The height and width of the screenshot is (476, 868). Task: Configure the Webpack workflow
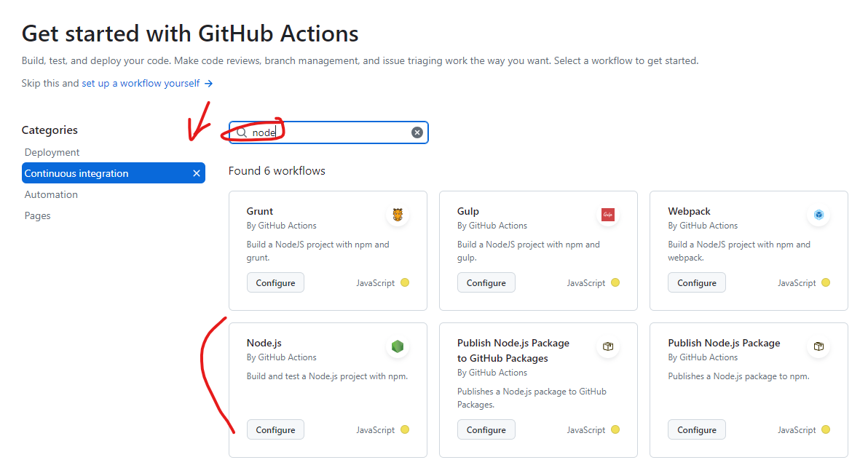pyautogui.click(x=696, y=283)
